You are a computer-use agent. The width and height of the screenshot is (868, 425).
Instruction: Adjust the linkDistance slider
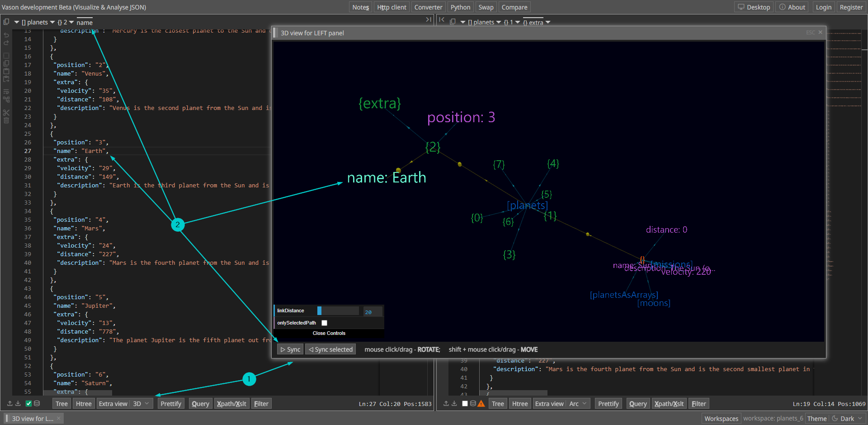[x=339, y=311]
